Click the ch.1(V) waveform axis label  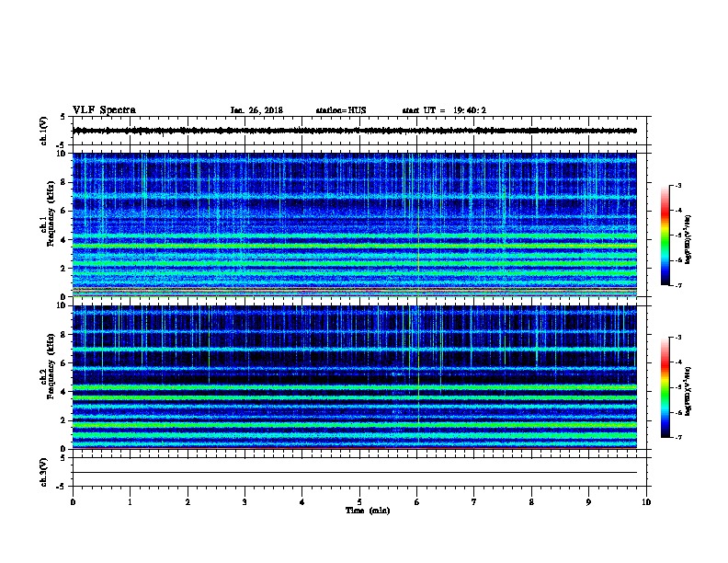coord(43,131)
